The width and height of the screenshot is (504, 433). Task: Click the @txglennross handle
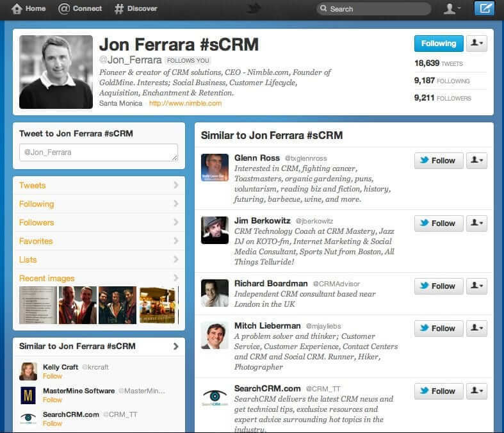305,158
